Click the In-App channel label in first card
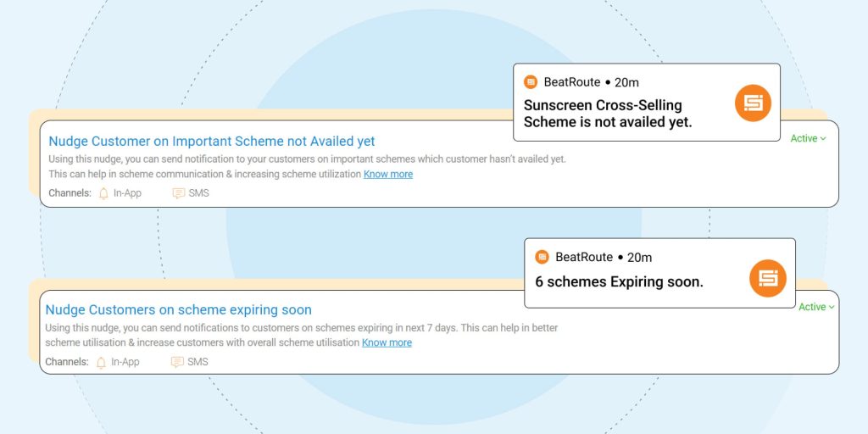 pos(127,193)
